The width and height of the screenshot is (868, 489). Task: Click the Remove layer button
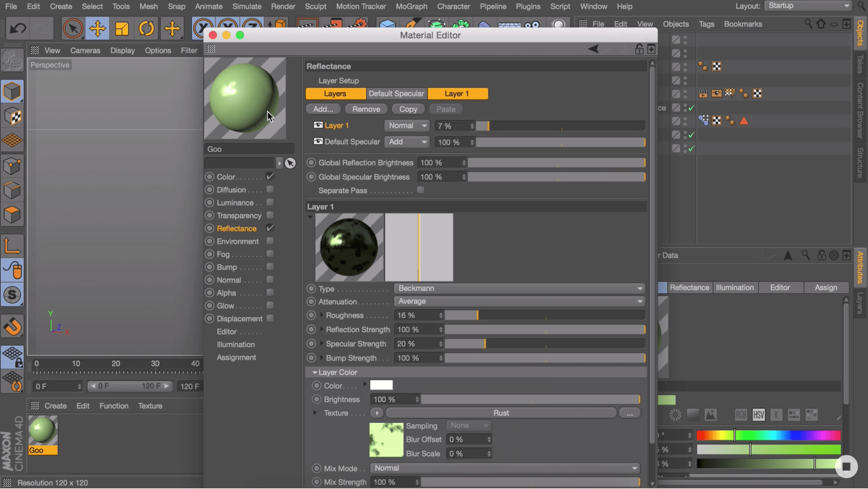[366, 109]
